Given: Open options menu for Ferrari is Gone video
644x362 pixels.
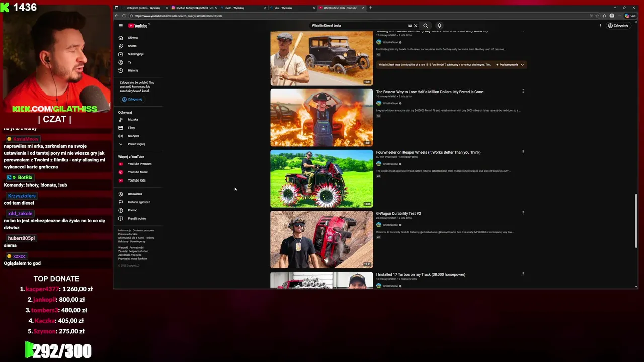Looking at the screenshot, I should [523, 91].
